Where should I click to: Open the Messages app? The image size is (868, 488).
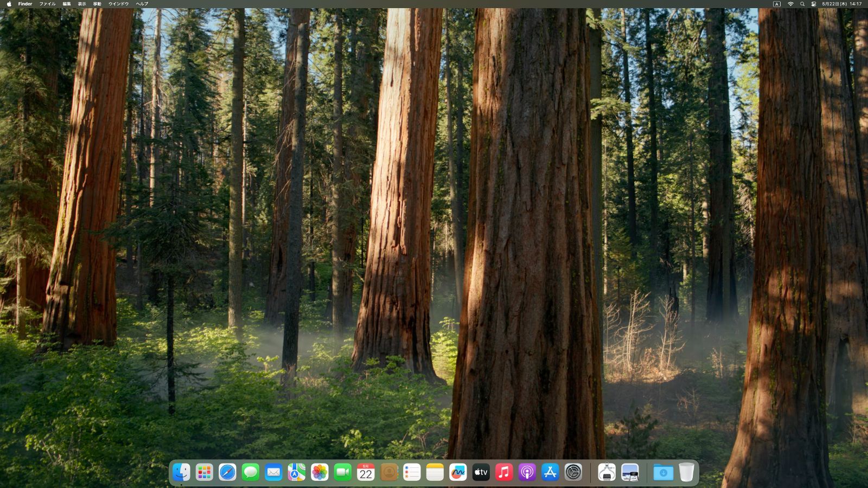(x=251, y=472)
